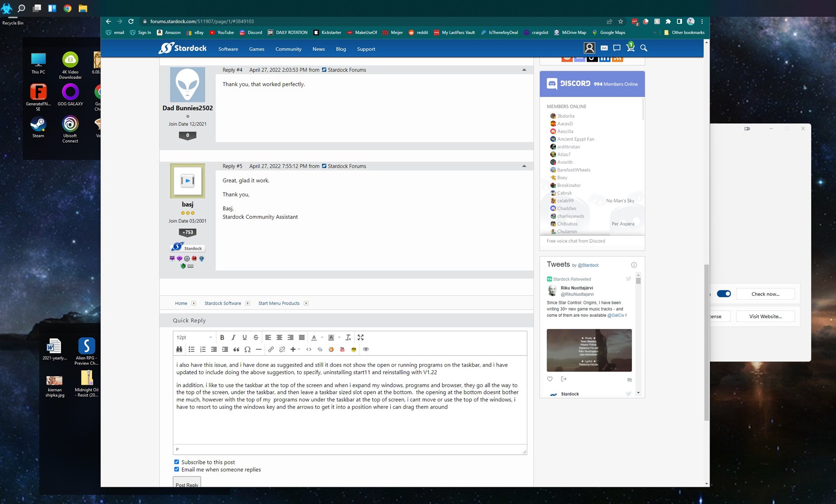Click inside the Quick Reply text area

[350, 399]
